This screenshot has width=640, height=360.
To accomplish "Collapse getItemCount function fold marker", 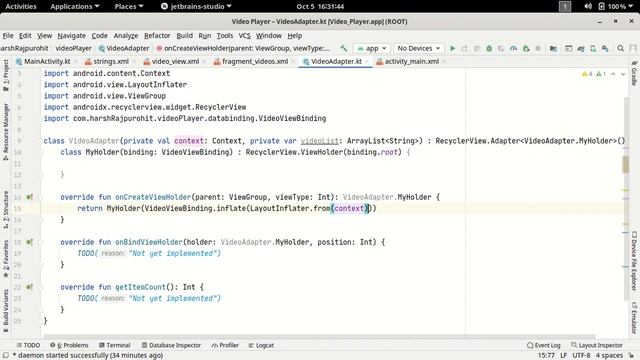I will pyautogui.click(x=40, y=287).
